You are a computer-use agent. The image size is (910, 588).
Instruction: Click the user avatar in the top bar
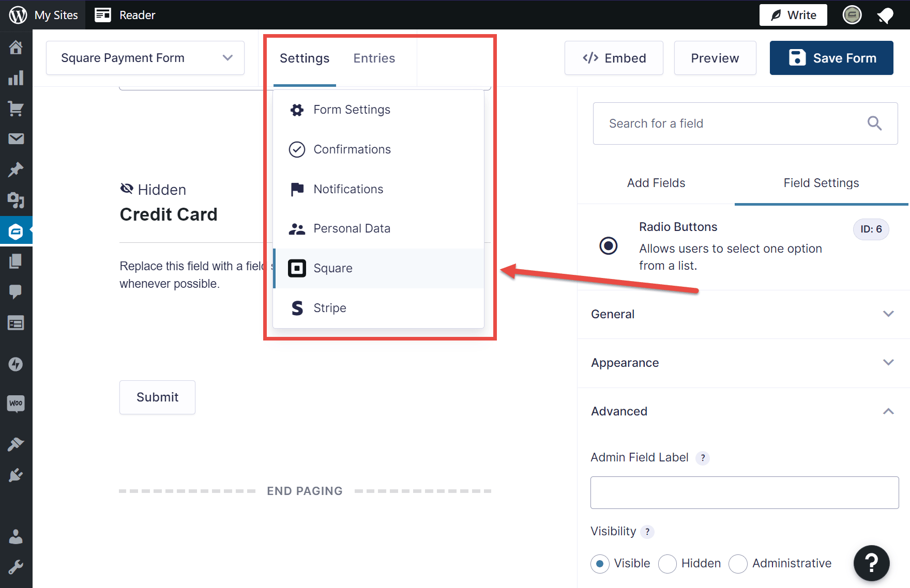coord(852,15)
